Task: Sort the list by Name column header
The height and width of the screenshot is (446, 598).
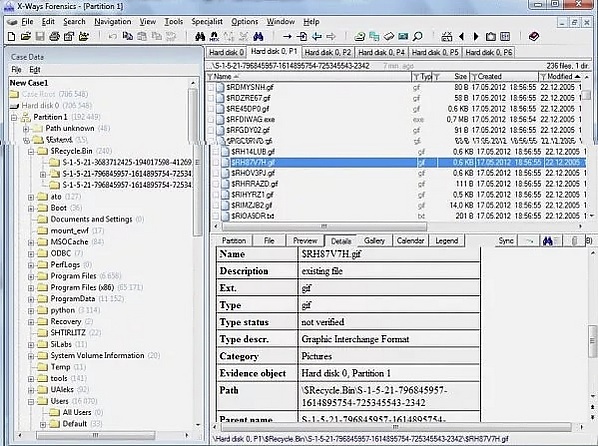Action: pyautogui.click(x=308, y=77)
